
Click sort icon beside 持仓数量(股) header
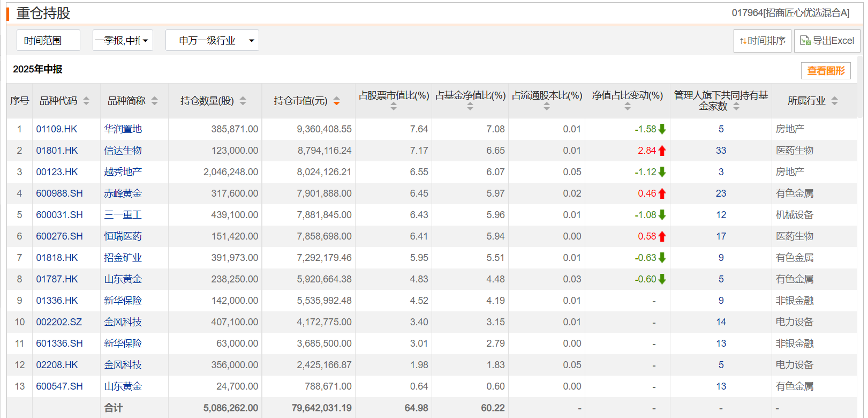point(243,101)
